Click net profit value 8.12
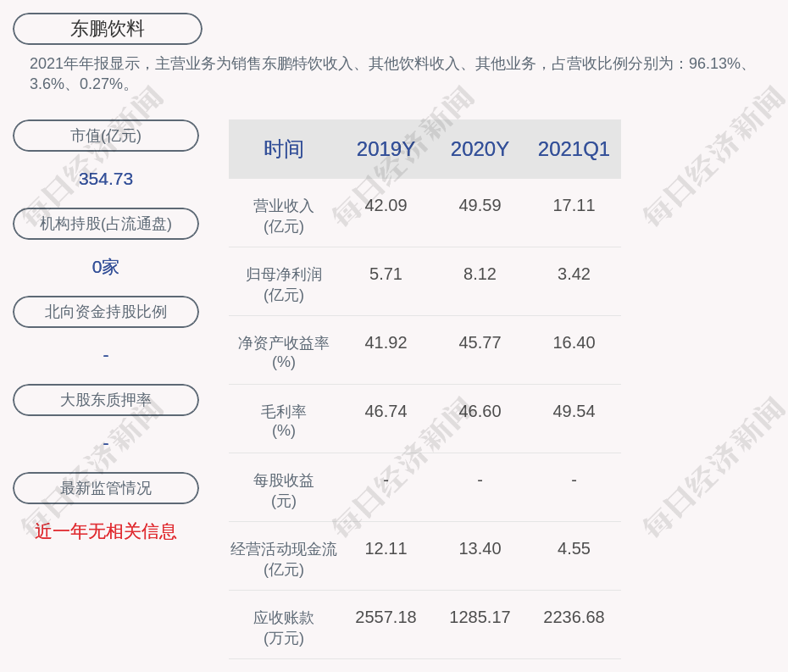The width and height of the screenshot is (788, 672). 480,274
